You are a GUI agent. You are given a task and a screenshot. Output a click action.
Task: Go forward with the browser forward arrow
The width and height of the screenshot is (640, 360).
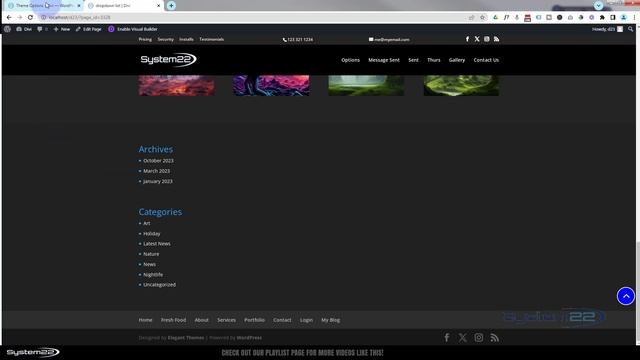click(20, 18)
